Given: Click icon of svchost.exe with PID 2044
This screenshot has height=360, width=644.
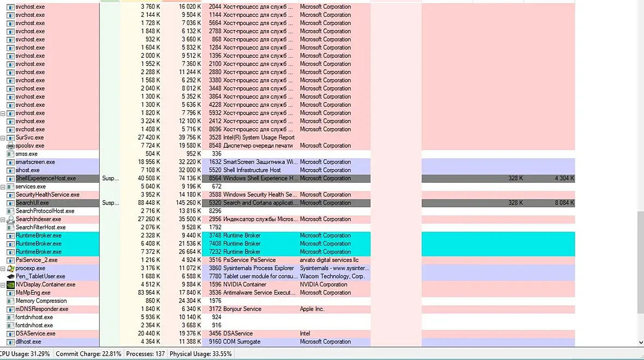Looking at the screenshot, I should tap(11, 7).
